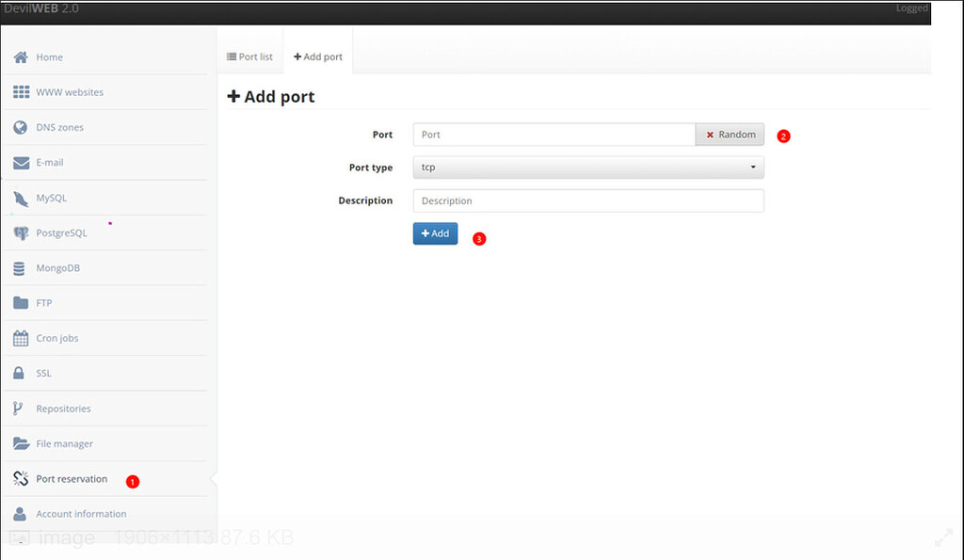This screenshot has height=560, width=964.
Task: Click the MongoDB database stack icon
Action: (x=19, y=268)
